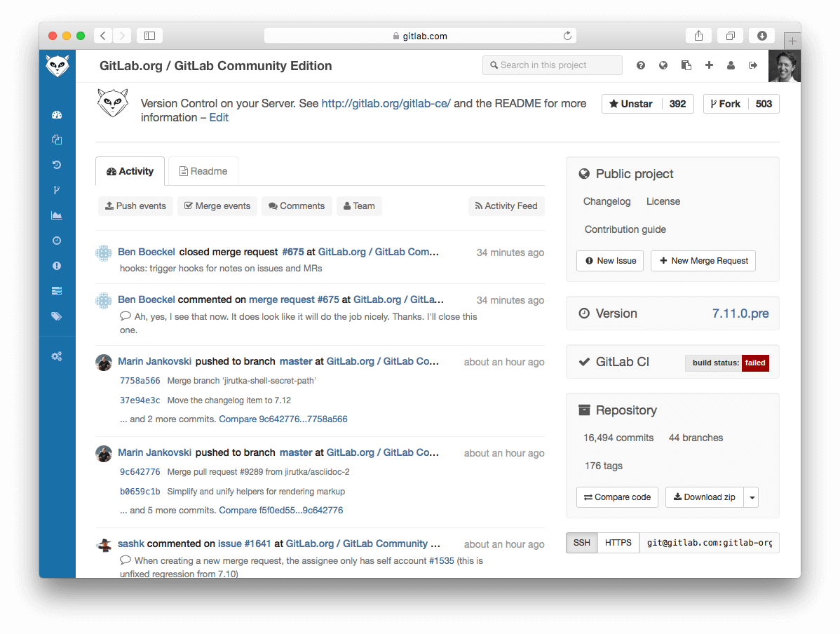View the repository network graph icon
This screenshot has height=634, width=840.
(x=57, y=189)
